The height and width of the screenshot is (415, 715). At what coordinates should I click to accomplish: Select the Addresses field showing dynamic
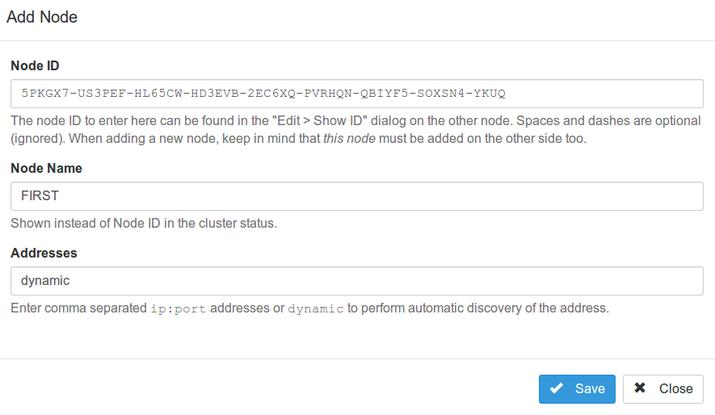coord(357,281)
